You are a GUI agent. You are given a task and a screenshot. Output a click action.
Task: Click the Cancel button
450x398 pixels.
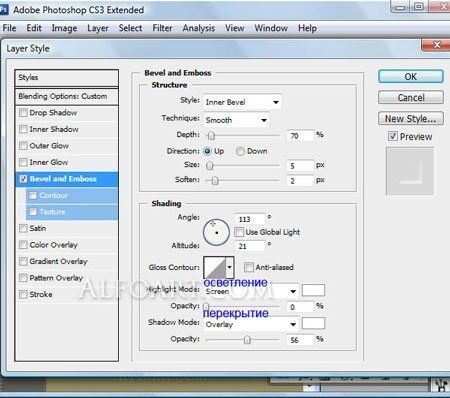(411, 97)
